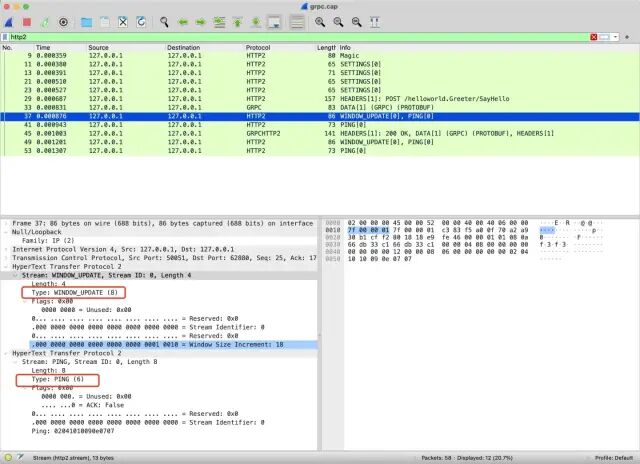This screenshot has height=464, width=640.
Task: Select packet 29 HEADERS POST SayHello
Action: pos(320,99)
